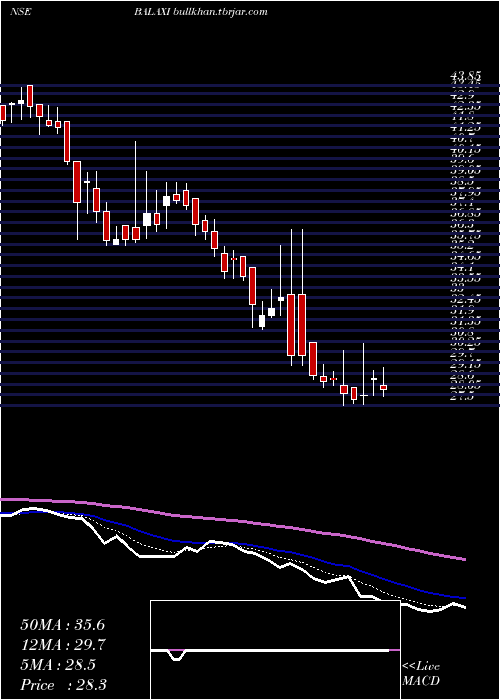Click the 43.85 top price label
This screenshot has width=500, height=700.
(465, 78)
